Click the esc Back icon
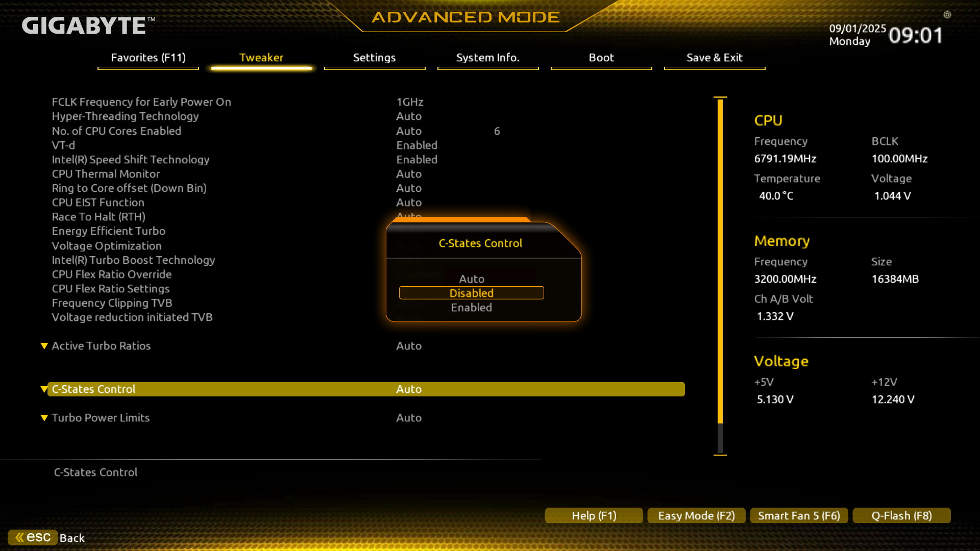 33,537
